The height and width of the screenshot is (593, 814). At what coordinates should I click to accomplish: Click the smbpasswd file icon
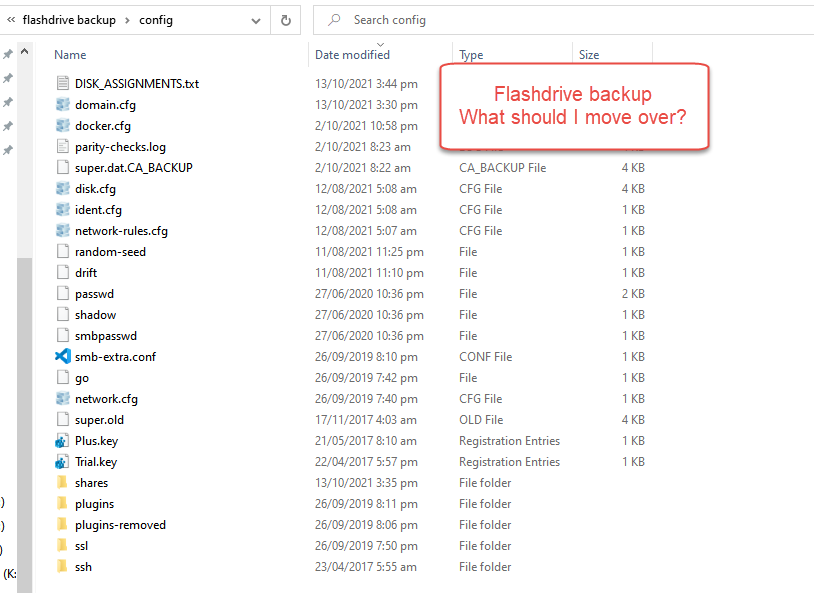pos(63,335)
